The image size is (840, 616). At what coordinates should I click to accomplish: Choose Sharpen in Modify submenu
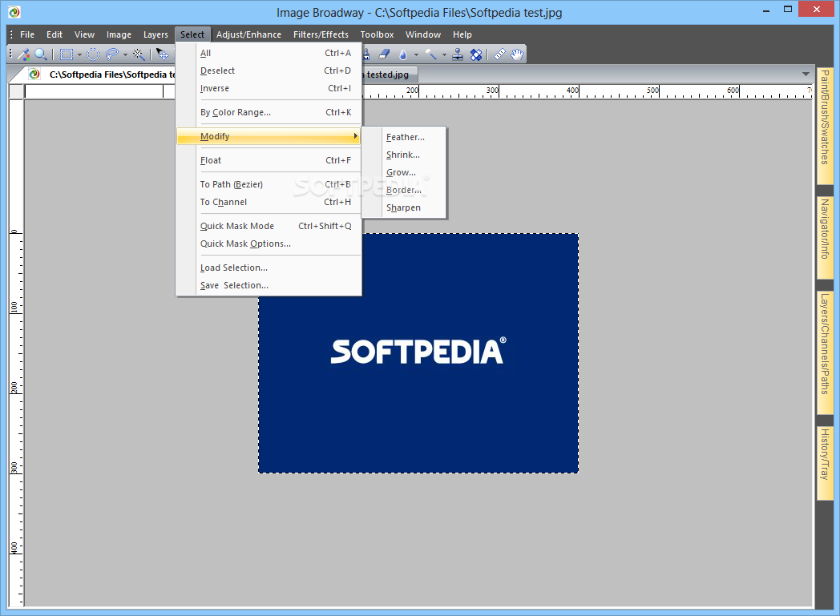pyautogui.click(x=405, y=208)
